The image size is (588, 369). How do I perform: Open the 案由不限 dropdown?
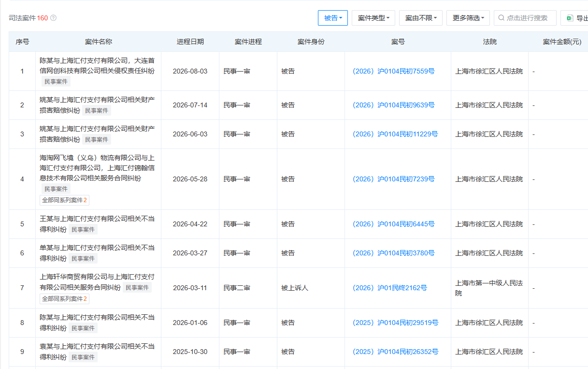421,18
